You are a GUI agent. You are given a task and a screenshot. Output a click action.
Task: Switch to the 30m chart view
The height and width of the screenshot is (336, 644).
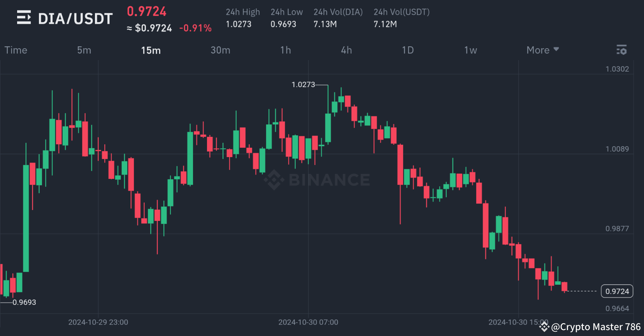[220, 50]
